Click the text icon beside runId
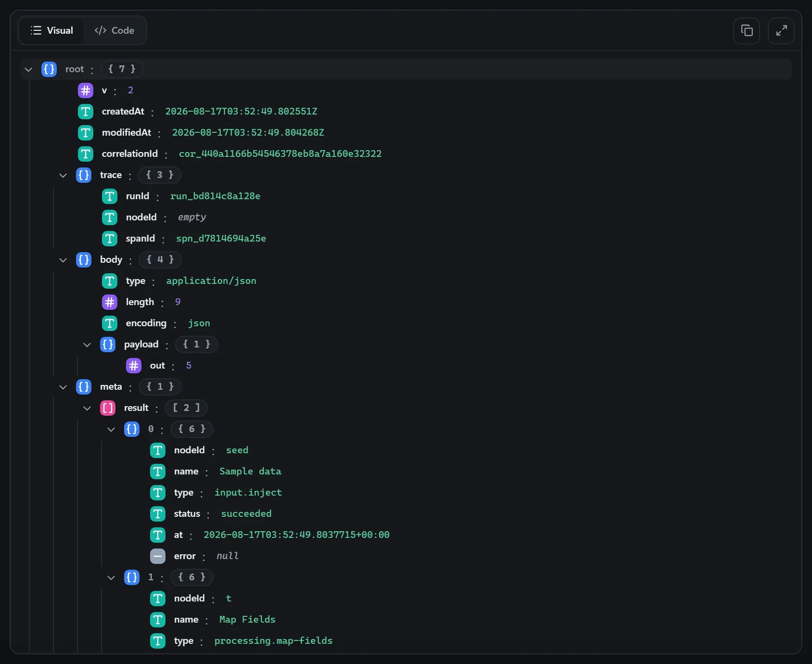The width and height of the screenshot is (812, 664). point(110,196)
